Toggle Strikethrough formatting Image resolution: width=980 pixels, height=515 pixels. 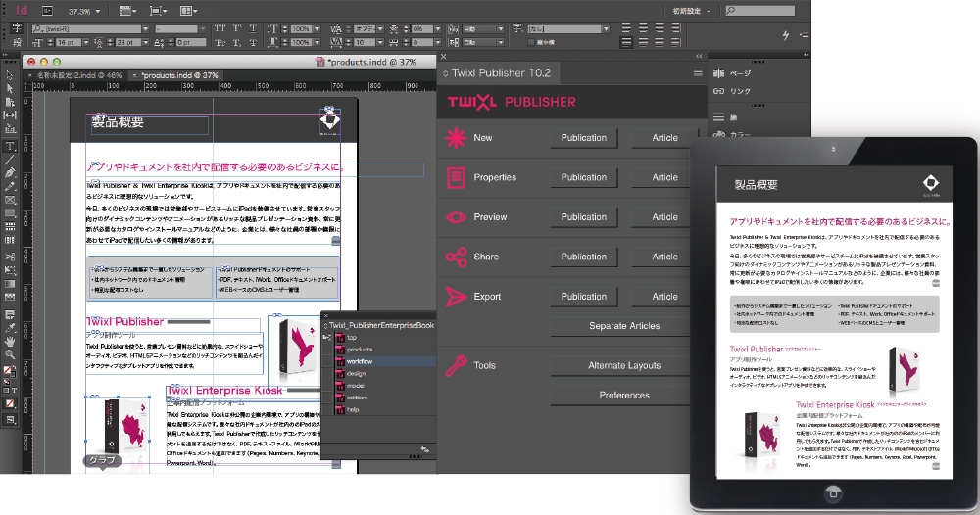[x=253, y=42]
